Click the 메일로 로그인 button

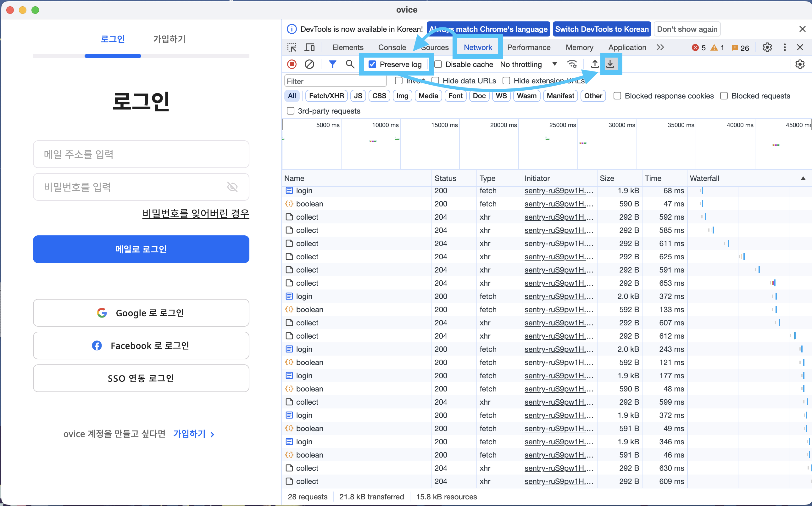[x=141, y=249]
